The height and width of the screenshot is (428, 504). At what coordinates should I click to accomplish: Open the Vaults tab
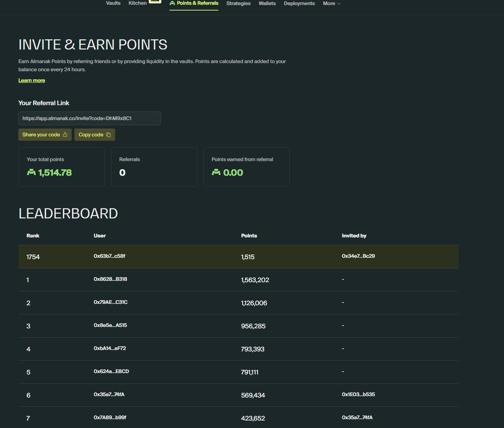click(113, 3)
